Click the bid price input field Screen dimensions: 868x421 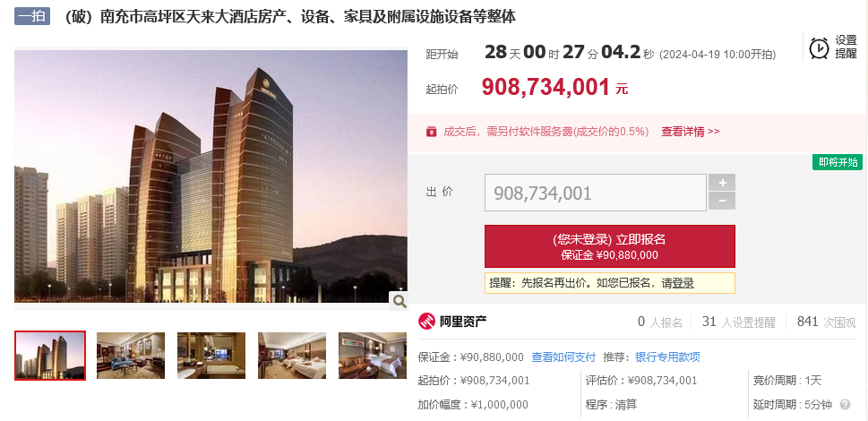pyautogui.click(x=596, y=193)
